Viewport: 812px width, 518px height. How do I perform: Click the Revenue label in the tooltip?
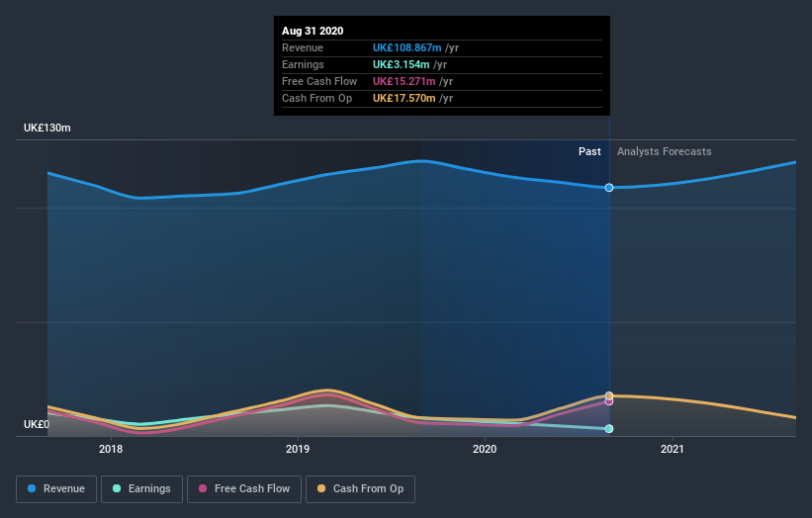point(303,47)
